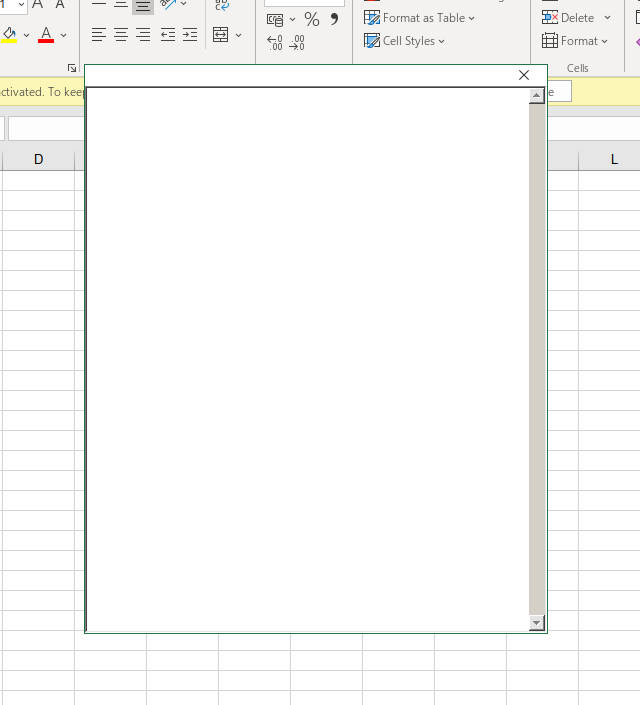Click the Increase Decimal icon
This screenshot has width=640, height=705.
pyautogui.click(x=275, y=43)
